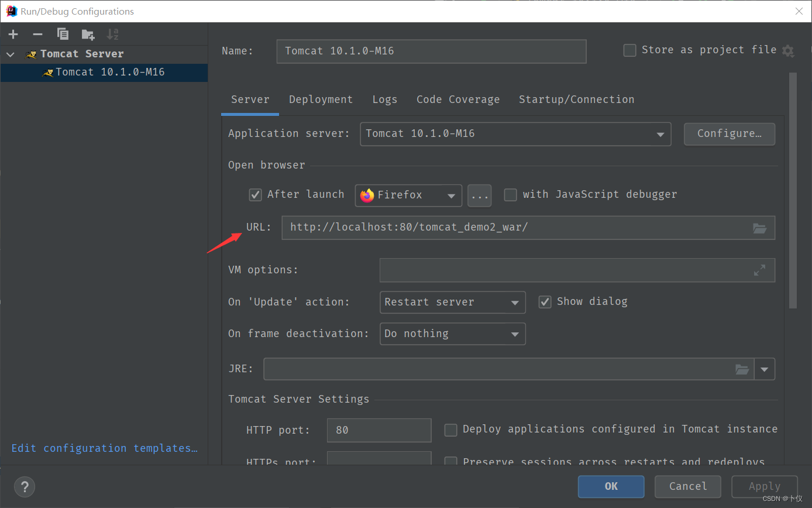The width and height of the screenshot is (812, 508).
Task: Switch to Server tab
Action: (x=250, y=99)
